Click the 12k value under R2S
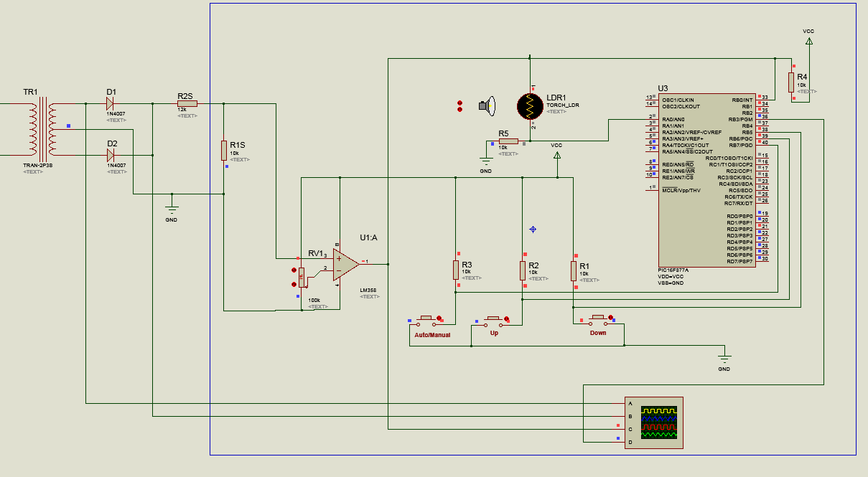Viewport: 868px width, 477px height. 182,109
